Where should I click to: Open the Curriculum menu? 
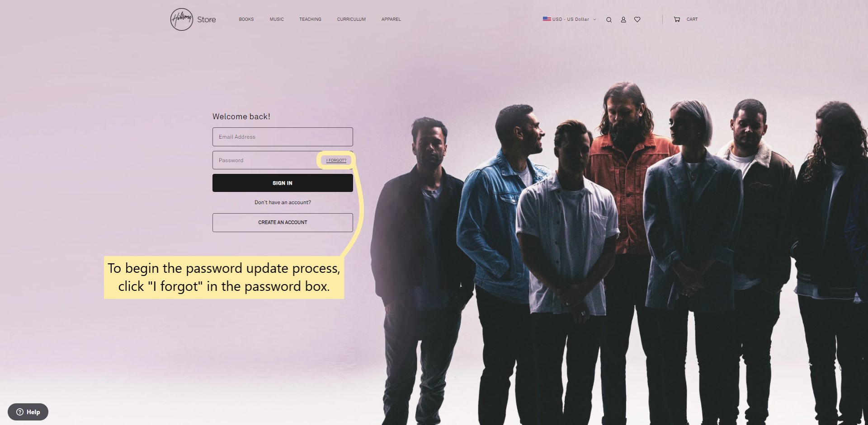point(351,19)
